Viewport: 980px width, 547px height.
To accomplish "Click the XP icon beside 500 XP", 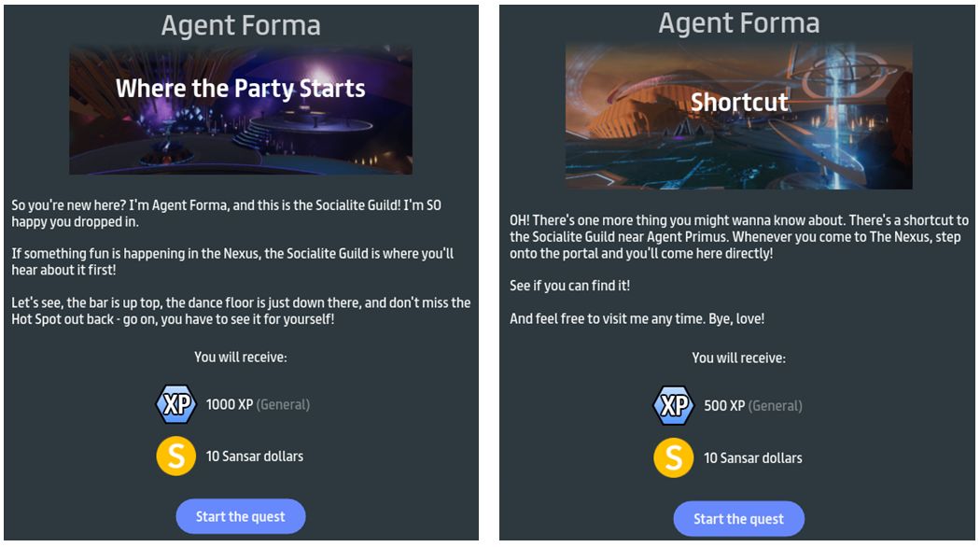I will 673,406.
